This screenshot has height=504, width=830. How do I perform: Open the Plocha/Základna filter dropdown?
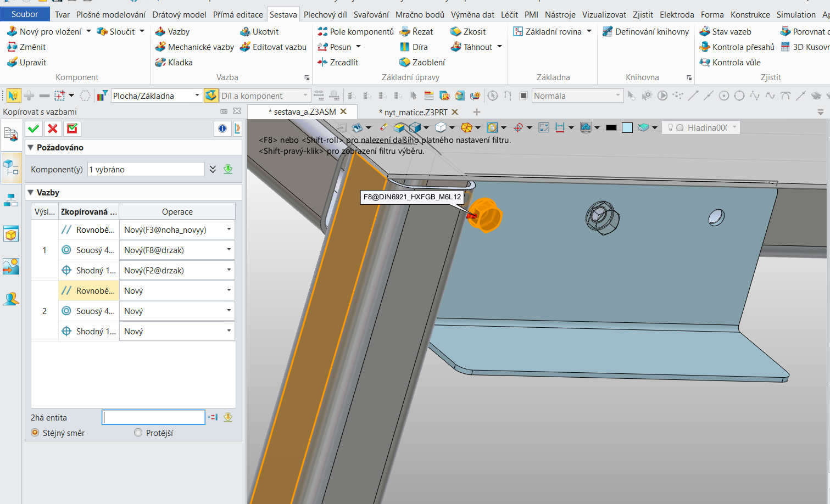(x=197, y=96)
